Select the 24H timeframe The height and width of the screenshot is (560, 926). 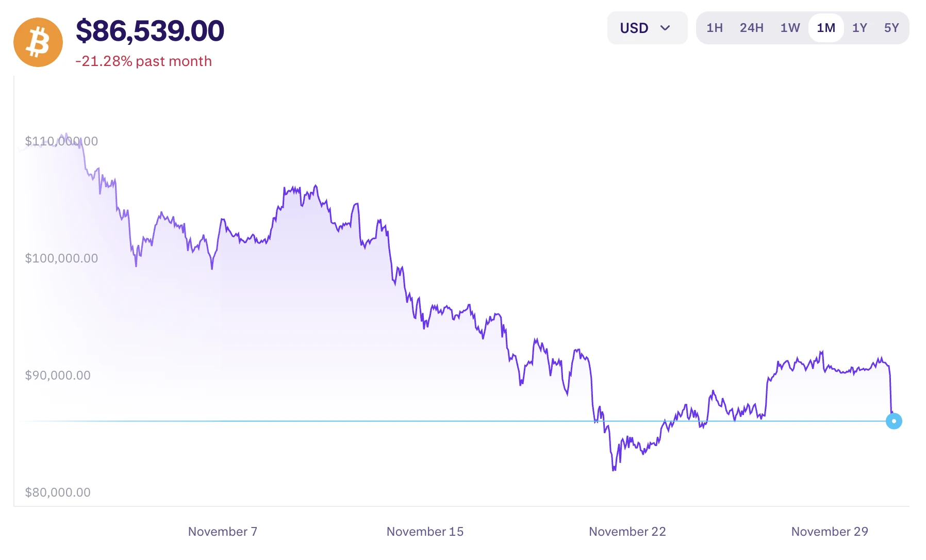(x=751, y=28)
